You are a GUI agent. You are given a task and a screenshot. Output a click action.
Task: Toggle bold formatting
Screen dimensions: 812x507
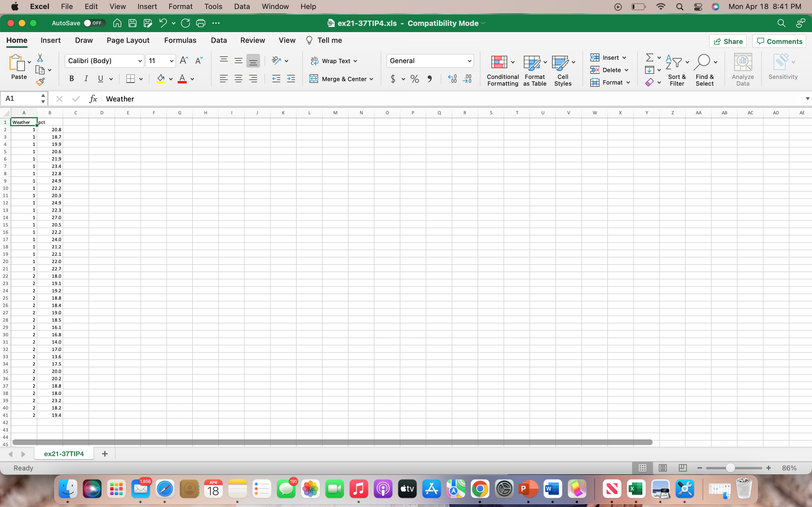point(71,79)
